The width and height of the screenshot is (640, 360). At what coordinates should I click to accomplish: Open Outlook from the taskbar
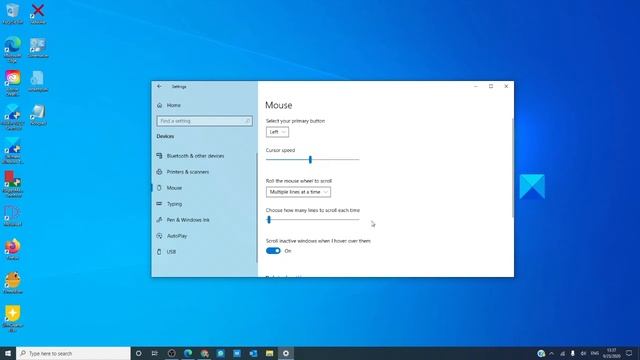click(253, 353)
